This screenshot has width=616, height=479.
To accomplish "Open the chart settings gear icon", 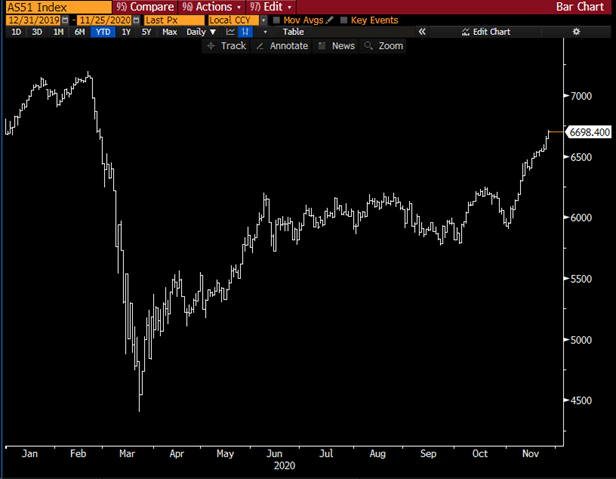I will point(576,32).
